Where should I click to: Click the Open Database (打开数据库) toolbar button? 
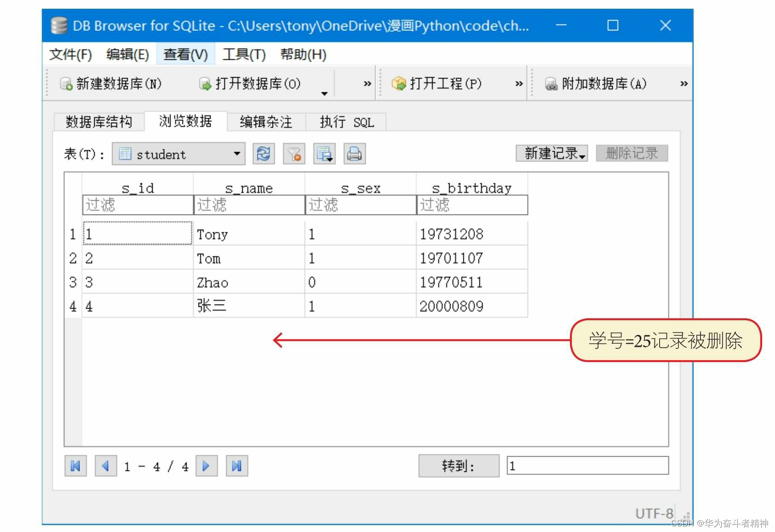pos(250,84)
